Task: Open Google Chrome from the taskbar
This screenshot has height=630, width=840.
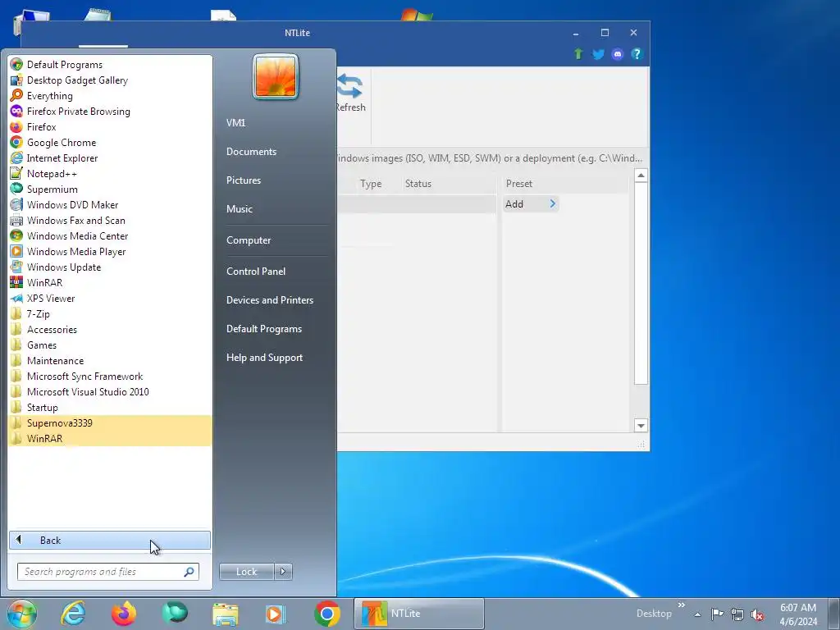Action: [x=326, y=614]
